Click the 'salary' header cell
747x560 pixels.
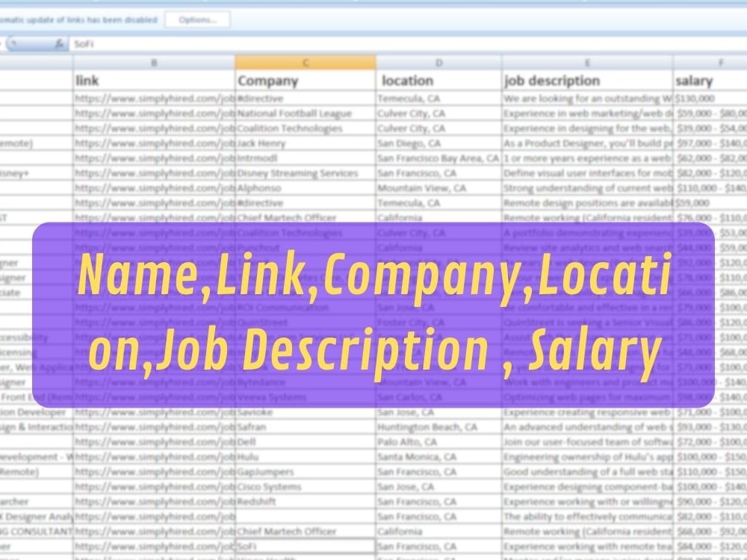coord(710,81)
